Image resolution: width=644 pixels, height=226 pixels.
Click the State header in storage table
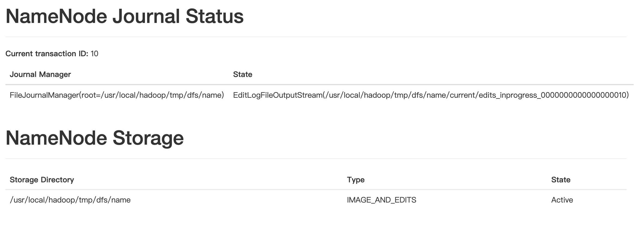tap(561, 180)
